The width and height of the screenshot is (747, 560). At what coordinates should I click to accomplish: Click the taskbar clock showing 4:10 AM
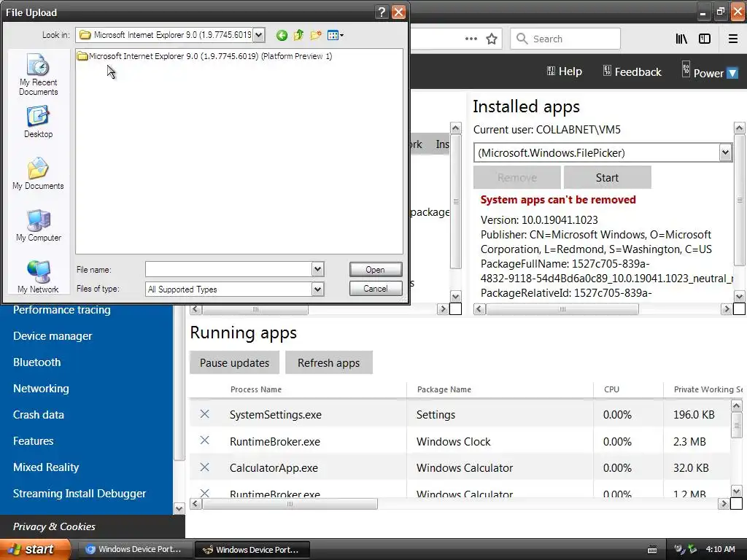pos(720,550)
